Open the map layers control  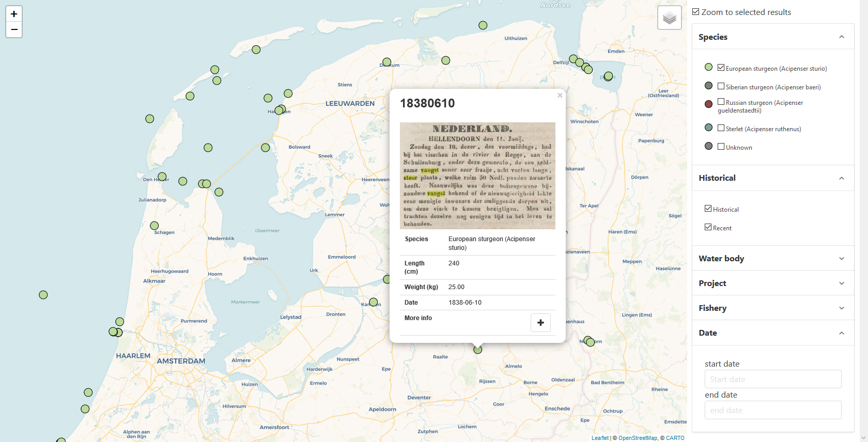coord(669,18)
